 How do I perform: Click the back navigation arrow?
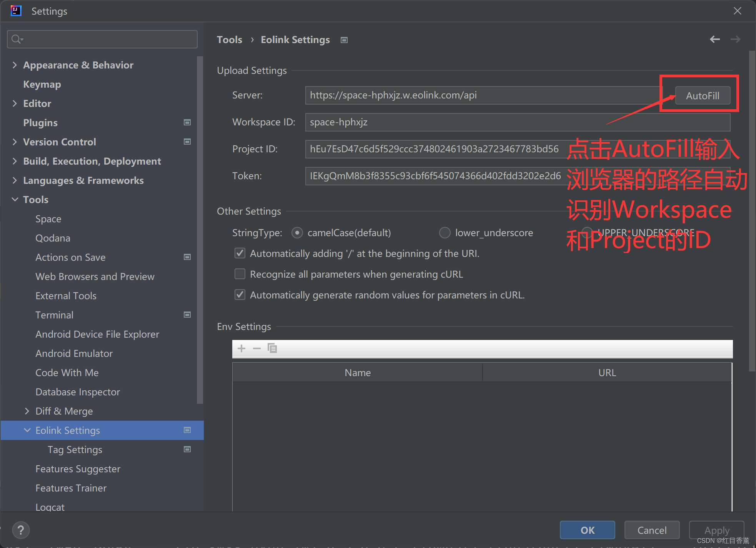point(714,39)
